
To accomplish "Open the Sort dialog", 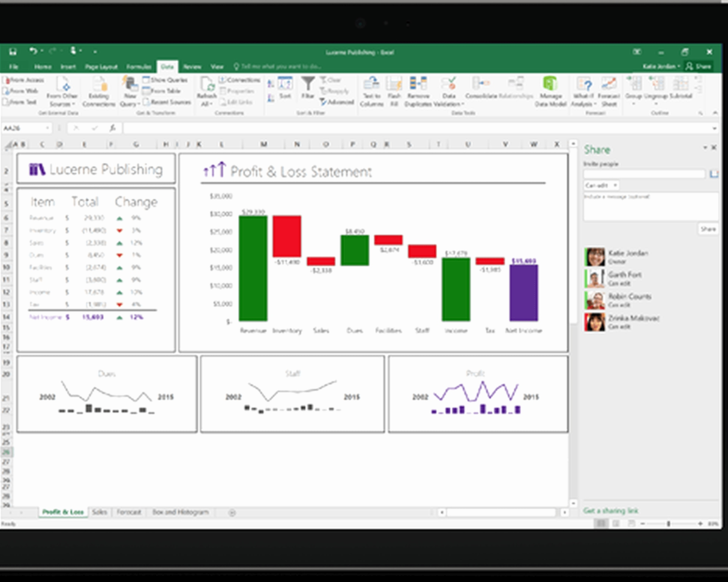I will [285, 88].
